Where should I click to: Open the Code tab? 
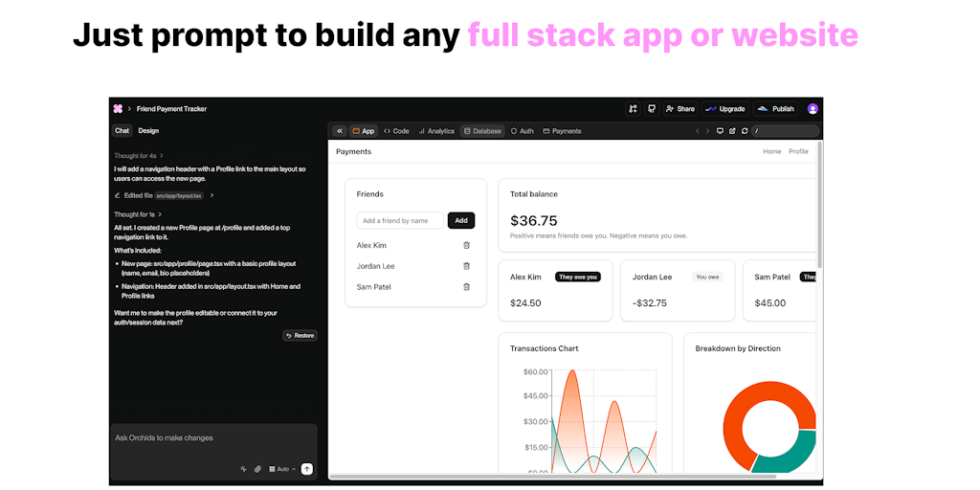coord(396,131)
